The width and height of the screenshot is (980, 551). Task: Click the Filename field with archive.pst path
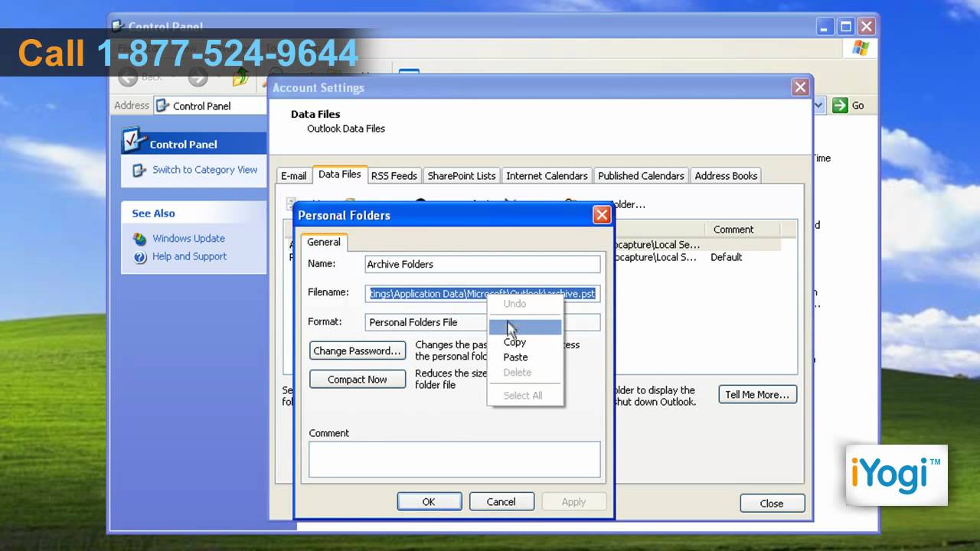tap(482, 293)
